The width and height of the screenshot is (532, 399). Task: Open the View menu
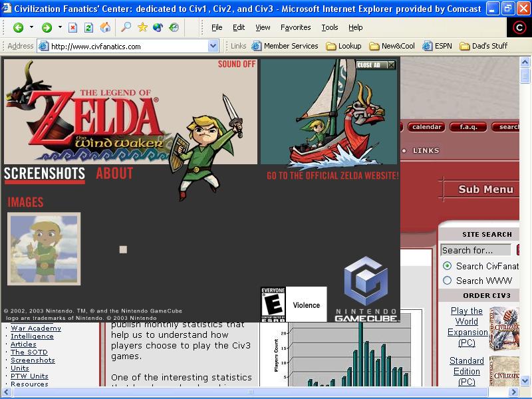263,27
